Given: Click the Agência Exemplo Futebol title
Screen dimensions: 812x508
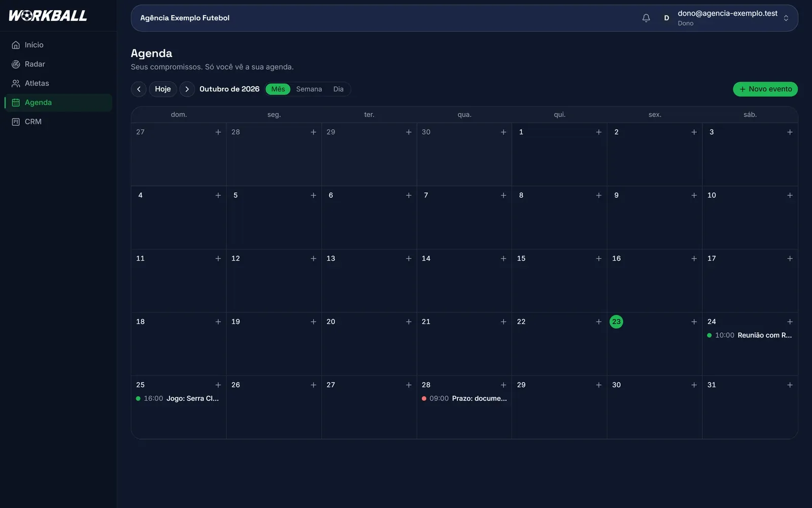Looking at the screenshot, I should click(185, 18).
